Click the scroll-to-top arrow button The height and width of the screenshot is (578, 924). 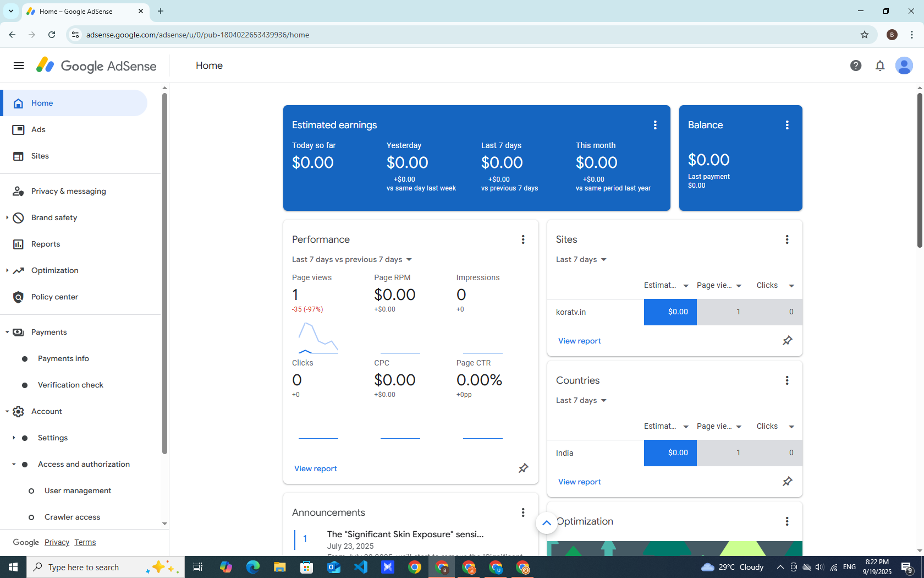pyautogui.click(x=546, y=523)
